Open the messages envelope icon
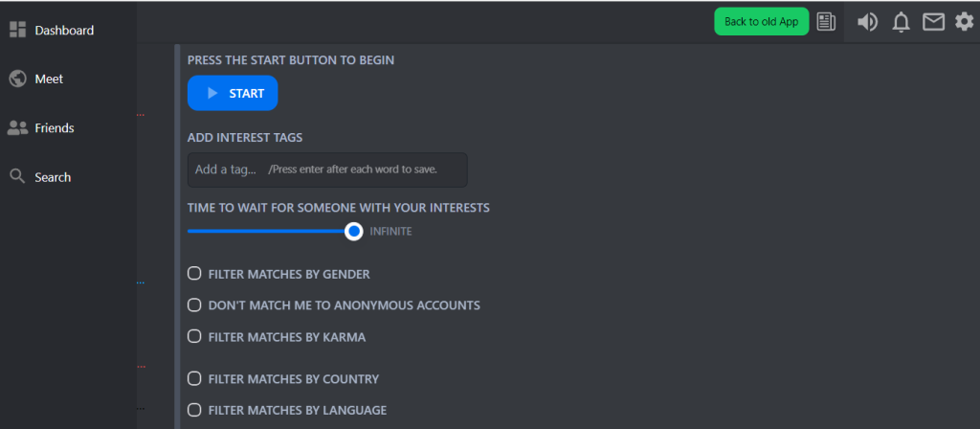Image resolution: width=980 pixels, height=429 pixels. (933, 22)
